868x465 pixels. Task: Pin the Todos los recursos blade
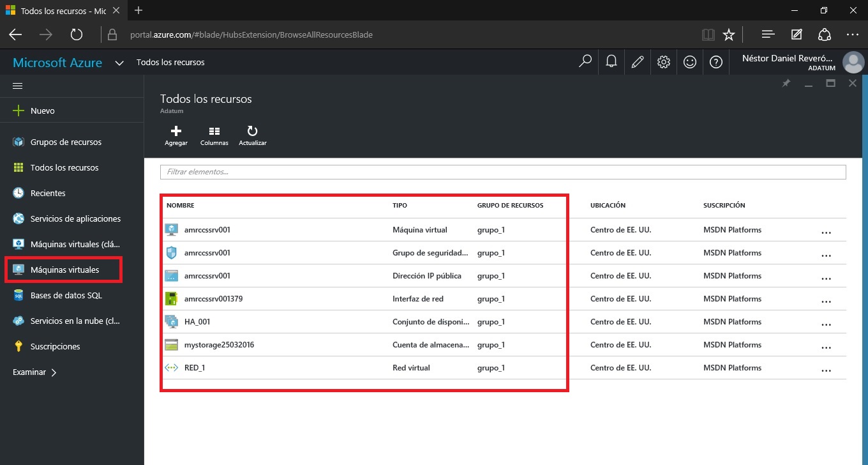tap(786, 84)
